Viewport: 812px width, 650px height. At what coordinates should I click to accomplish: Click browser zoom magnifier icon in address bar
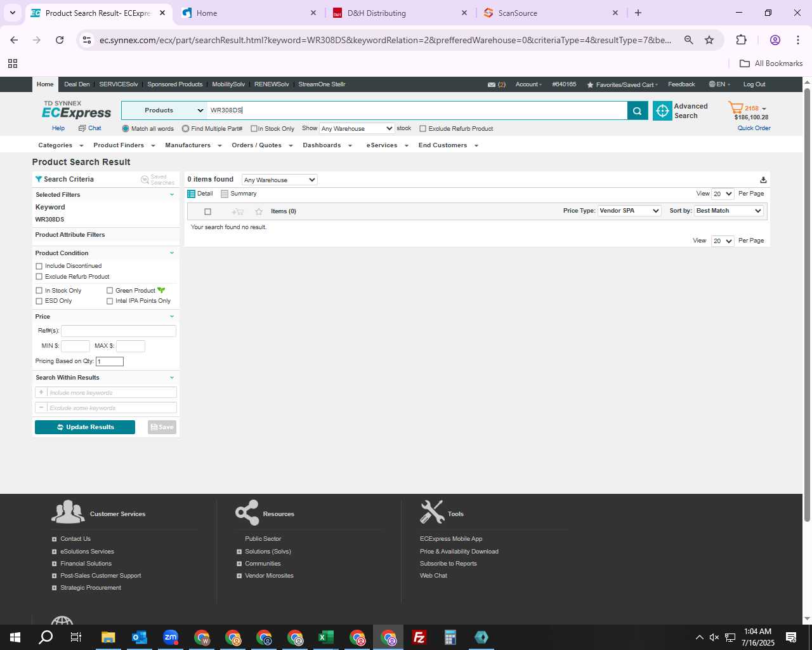coord(688,40)
